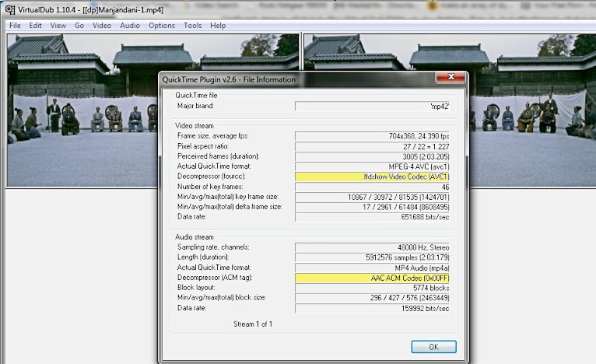Click the delta frame size value 17 / 2961

[x=372, y=207]
